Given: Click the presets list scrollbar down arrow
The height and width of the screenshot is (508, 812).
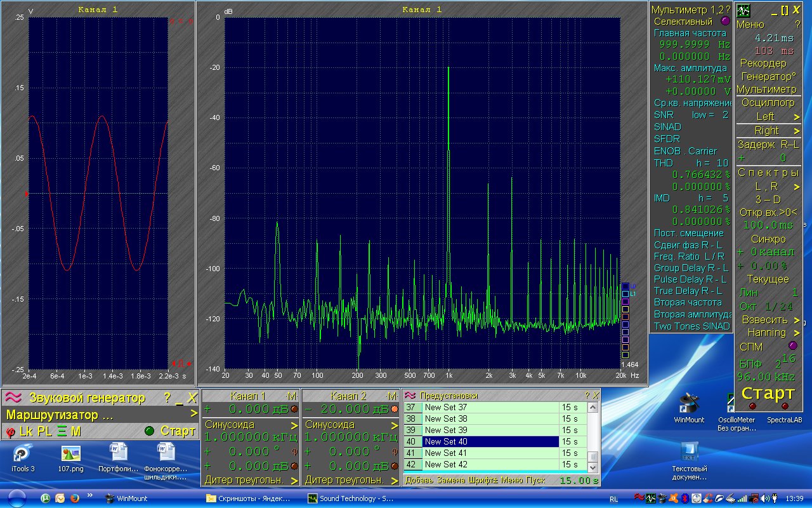Looking at the screenshot, I should coord(593,467).
